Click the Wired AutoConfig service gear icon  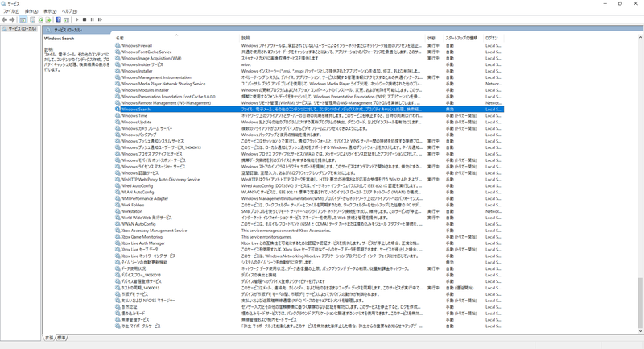coord(118,186)
